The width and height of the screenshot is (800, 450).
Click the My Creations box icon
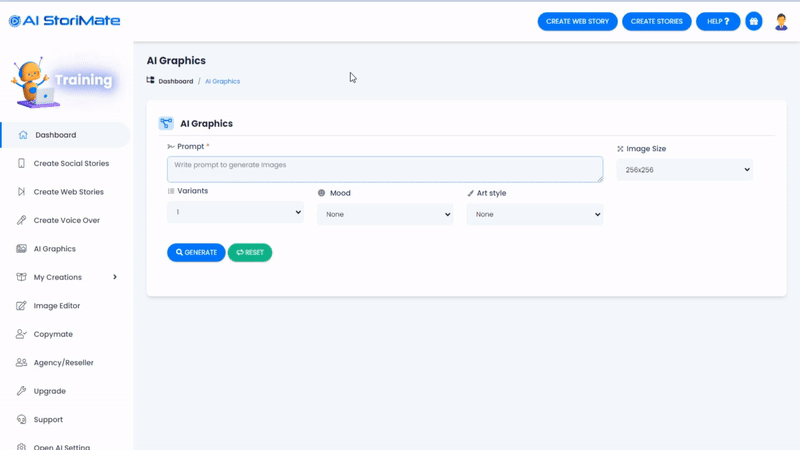[21, 277]
